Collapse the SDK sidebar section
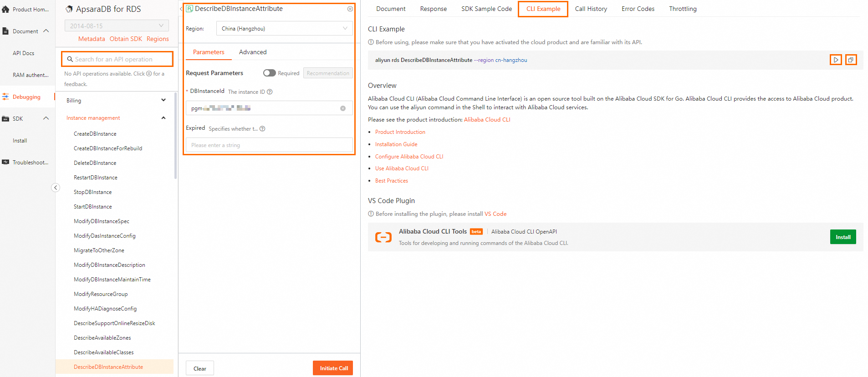 pos(46,118)
